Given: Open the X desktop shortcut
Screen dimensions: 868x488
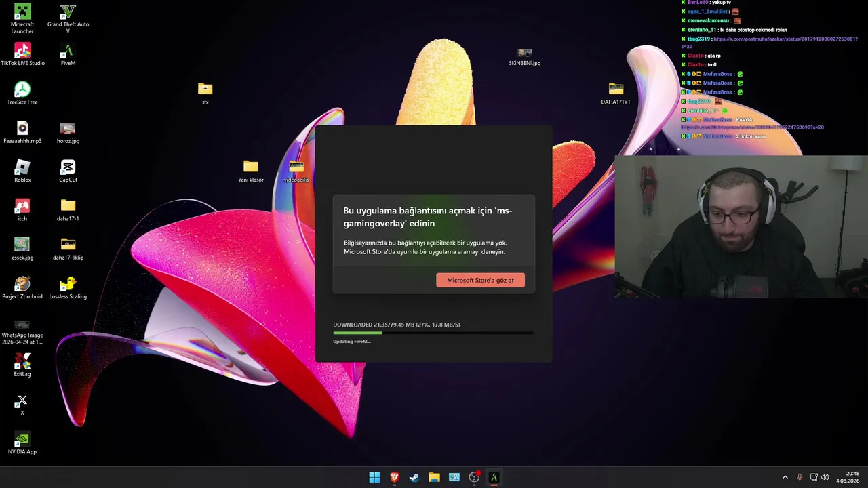Looking at the screenshot, I should click(x=22, y=404).
